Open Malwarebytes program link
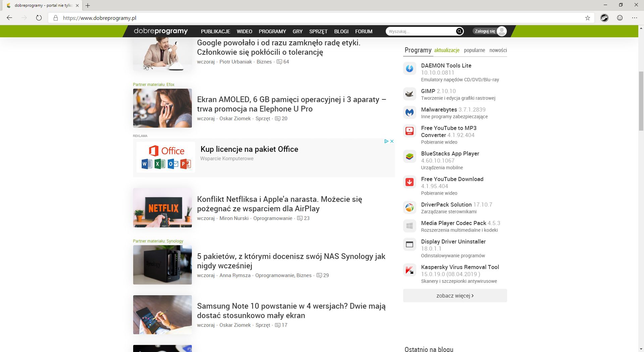The width and height of the screenshot is (644, 352). point(453,109)
